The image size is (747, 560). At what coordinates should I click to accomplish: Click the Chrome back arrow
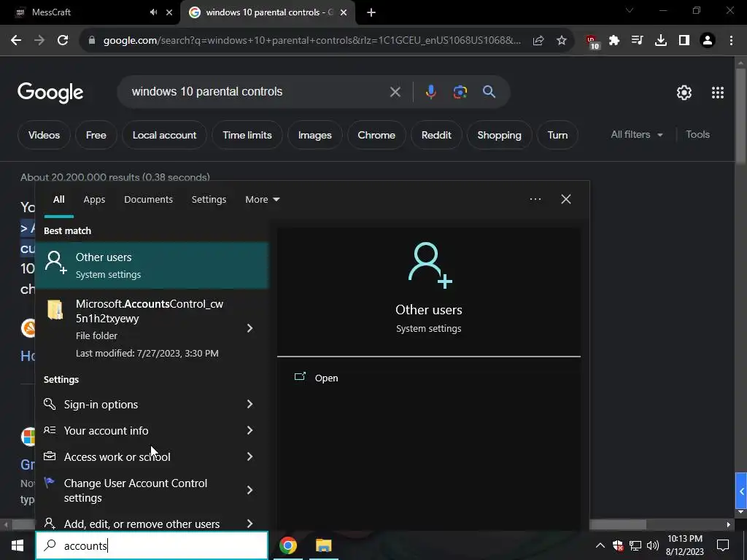click(16, 41)
